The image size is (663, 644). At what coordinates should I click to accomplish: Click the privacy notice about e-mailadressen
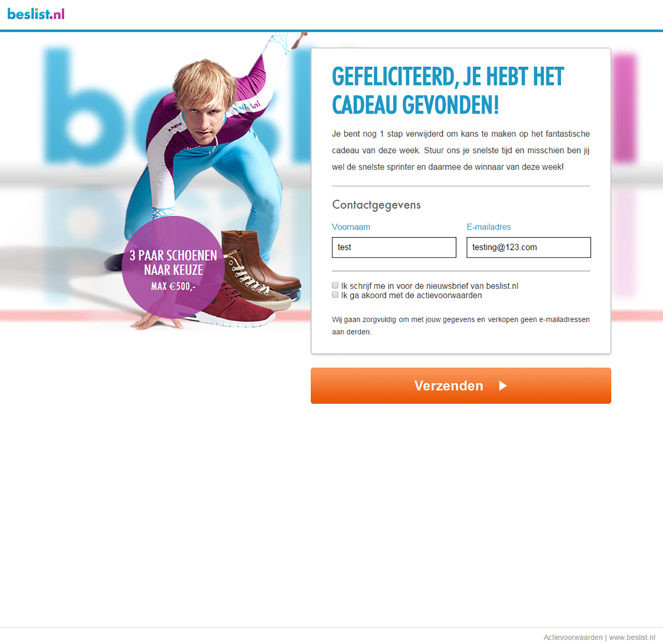tap(461, 326)
